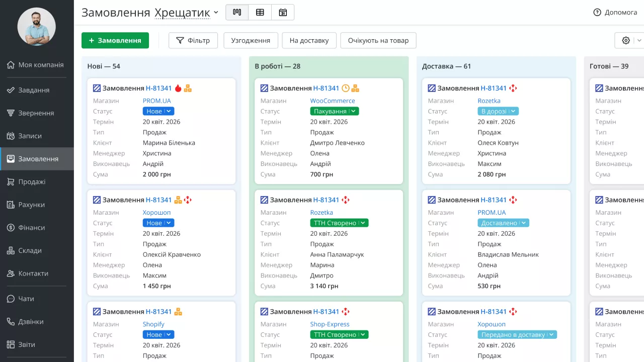Click fire icon on PROM.UA order
Screen dimensions: 644x362
(178, 88)
